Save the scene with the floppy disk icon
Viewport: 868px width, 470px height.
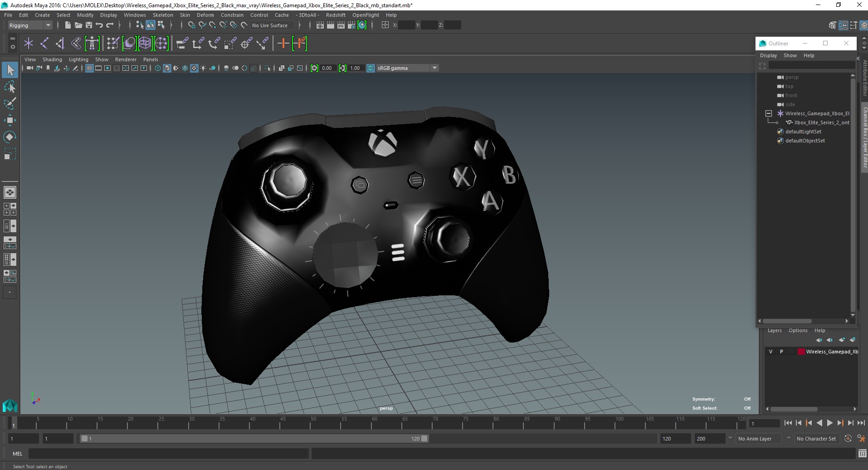(x=89, y=25)
